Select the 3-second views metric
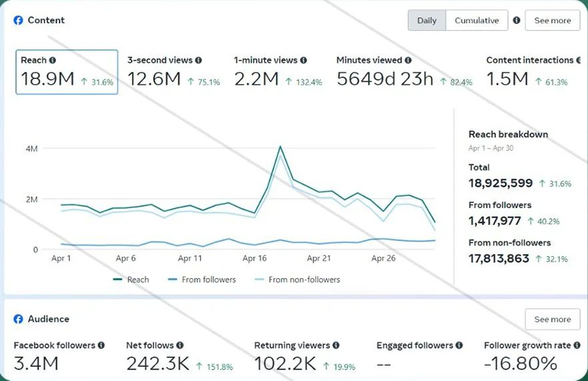This screenshot has width=588, height=381. pyautogui.click(x=173, y=72)
